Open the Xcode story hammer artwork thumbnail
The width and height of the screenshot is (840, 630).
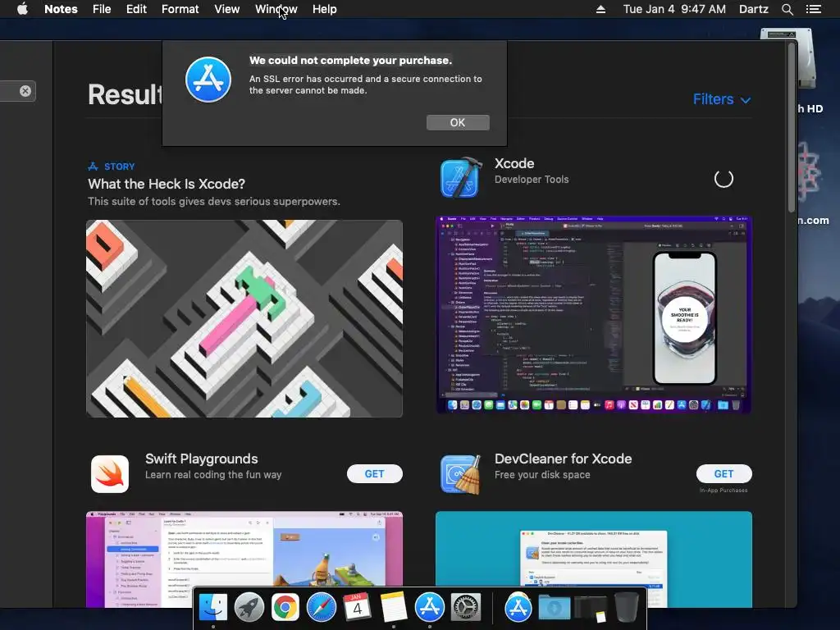click(244, 318)
